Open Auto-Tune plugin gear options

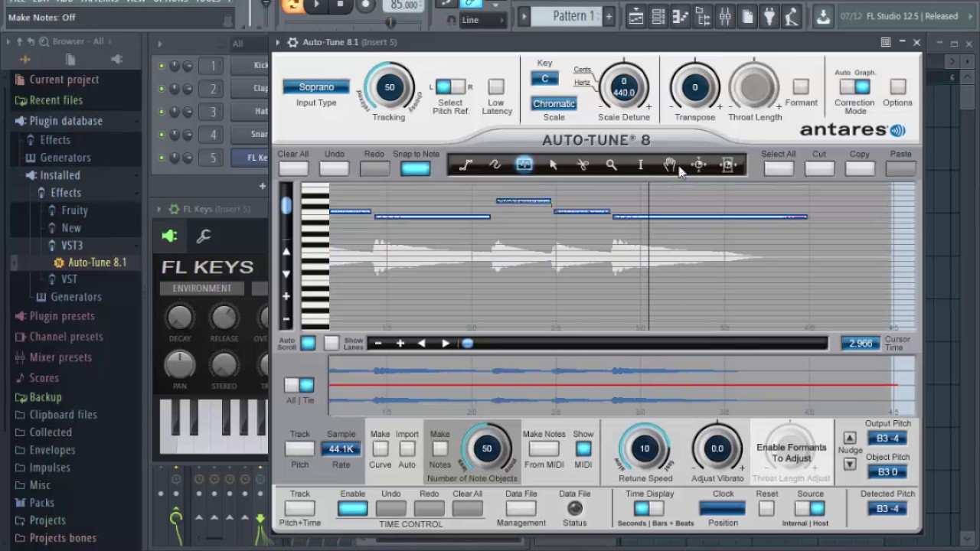coord(292,42)
